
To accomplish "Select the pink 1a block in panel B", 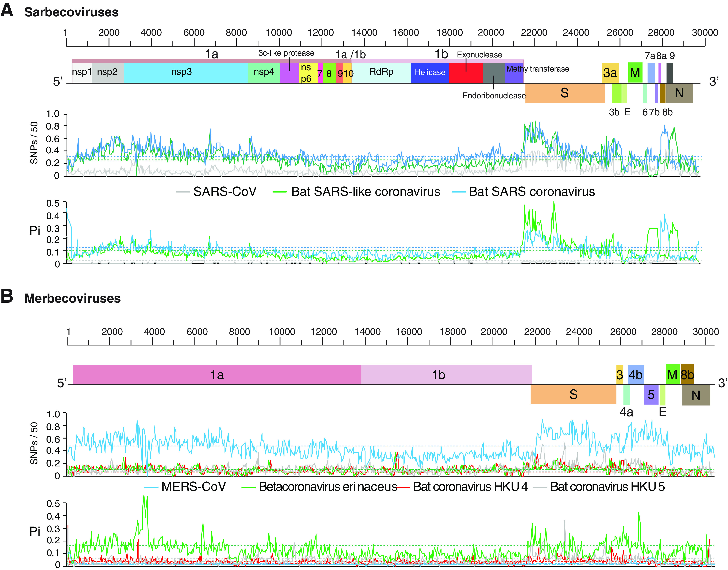I will pos(217,375).
